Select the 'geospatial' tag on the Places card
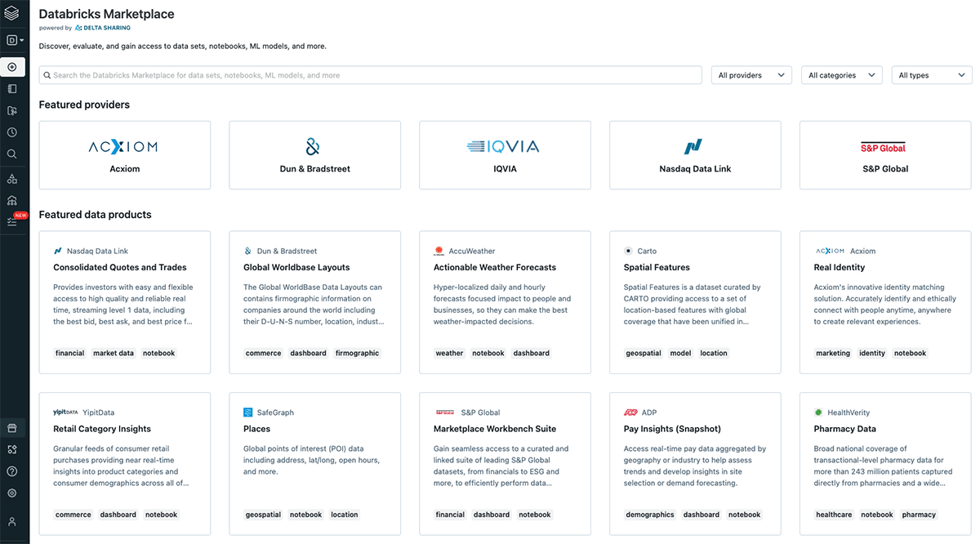The height and width of the screenshot is (544, 980). coord(263,515)
